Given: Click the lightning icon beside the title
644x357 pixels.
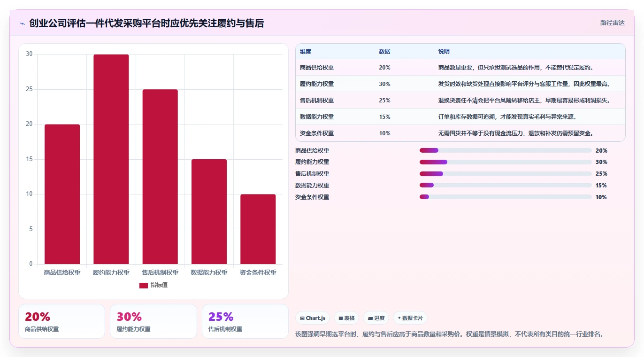Looking at the screenshot, I should (x=22, y=23).
